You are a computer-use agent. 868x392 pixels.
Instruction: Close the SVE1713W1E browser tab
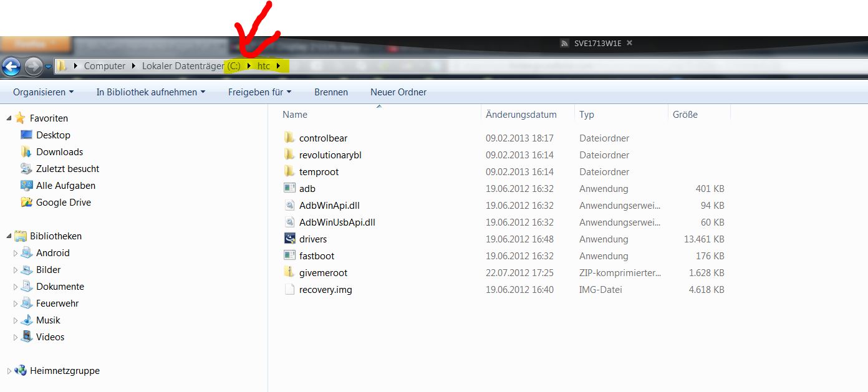629,43
